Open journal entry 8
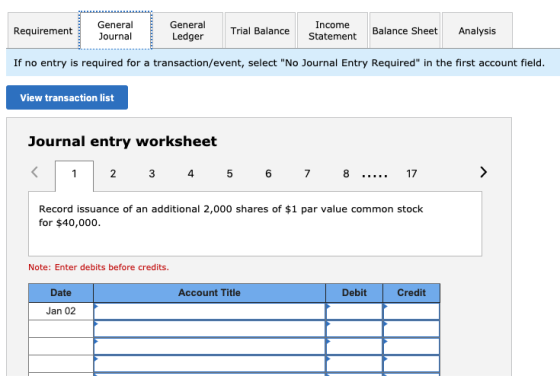 [346, 174]
